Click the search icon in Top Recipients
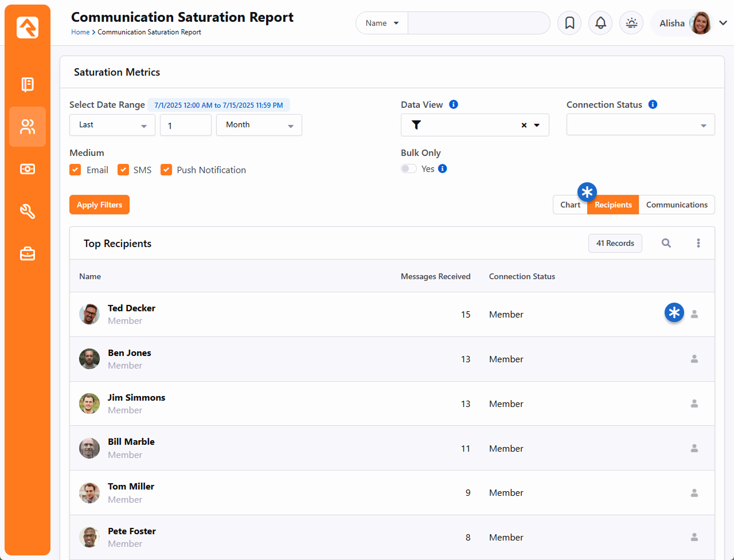Image resolution: width=734 pixels, height=560 pixels. tap(666, 243)
